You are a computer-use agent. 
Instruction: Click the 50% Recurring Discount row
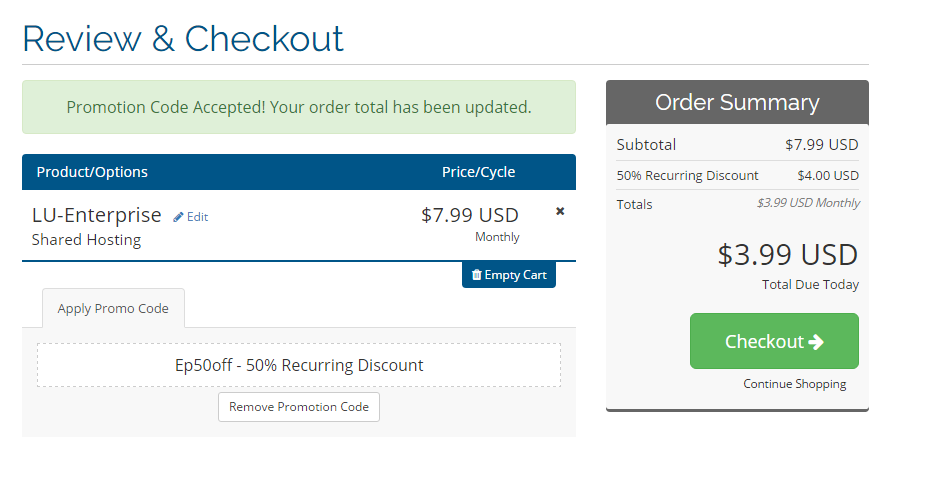tap(737, 176)
